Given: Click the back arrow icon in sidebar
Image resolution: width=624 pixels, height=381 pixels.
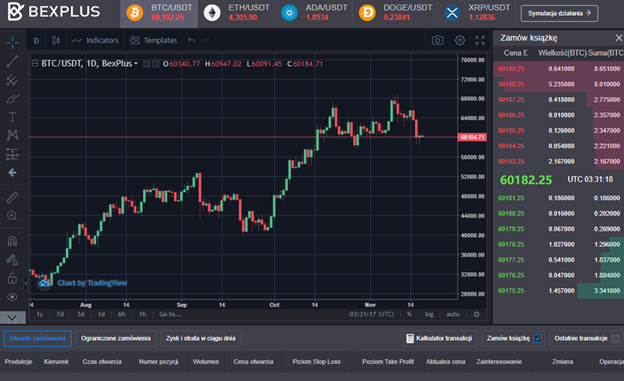Looking at the screenshot, I should 12,172.
